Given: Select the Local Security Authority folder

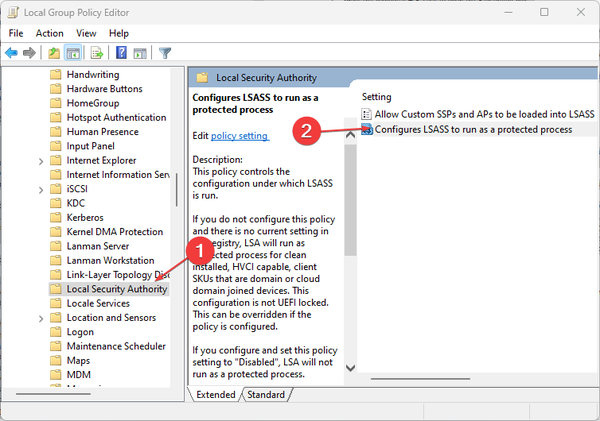Looking at the screenshot, I should 116,289.
